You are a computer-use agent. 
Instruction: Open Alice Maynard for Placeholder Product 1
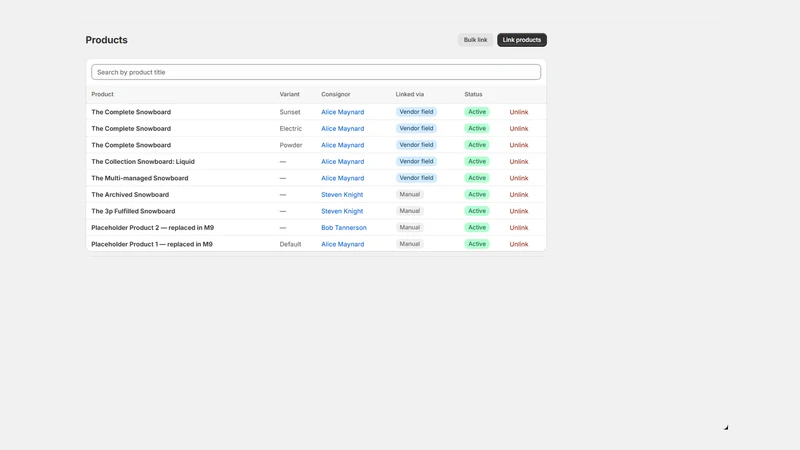pos(342,244)
